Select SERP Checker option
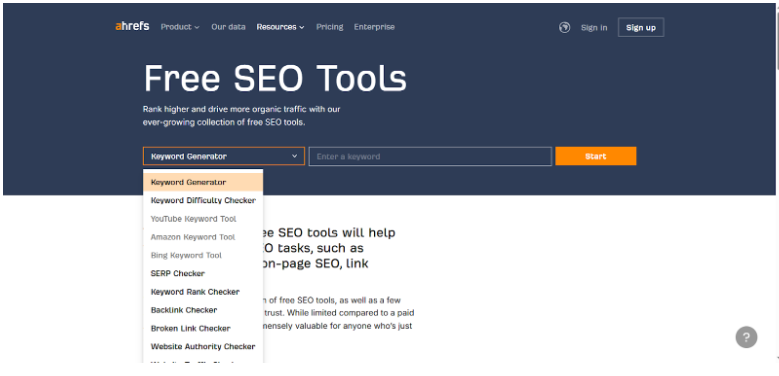 point(203,274)
